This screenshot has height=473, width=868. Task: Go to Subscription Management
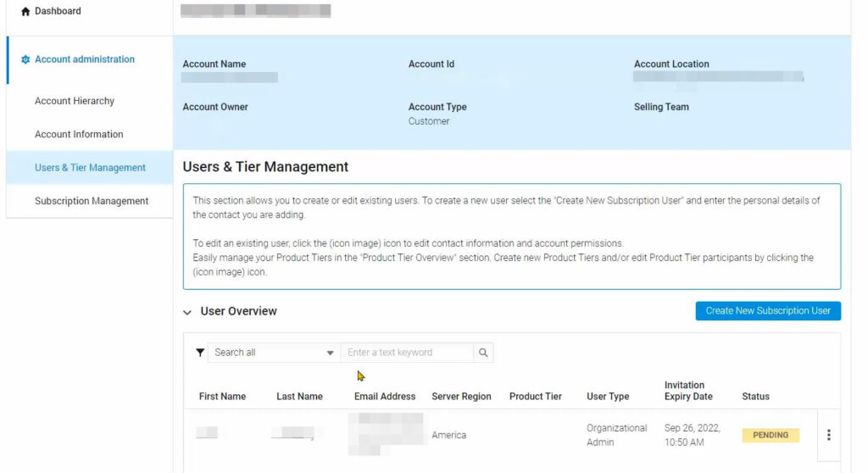tap(92, 201)
